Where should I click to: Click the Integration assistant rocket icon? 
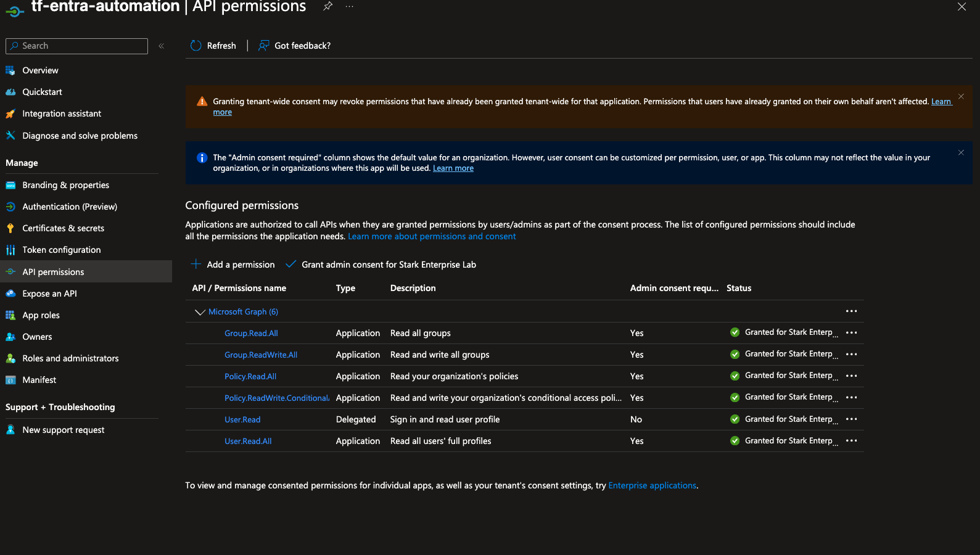point(10,113)
